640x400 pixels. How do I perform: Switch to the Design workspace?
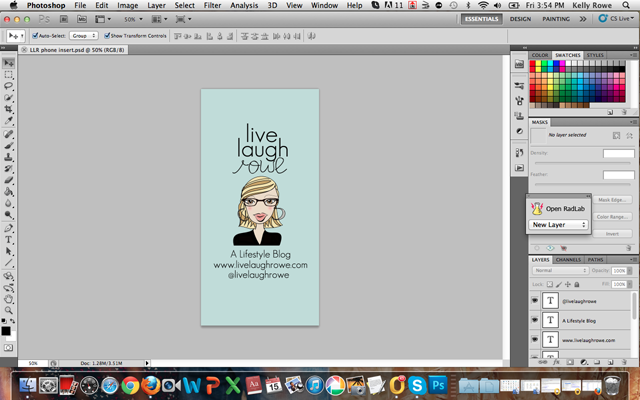tap(520, 18)
